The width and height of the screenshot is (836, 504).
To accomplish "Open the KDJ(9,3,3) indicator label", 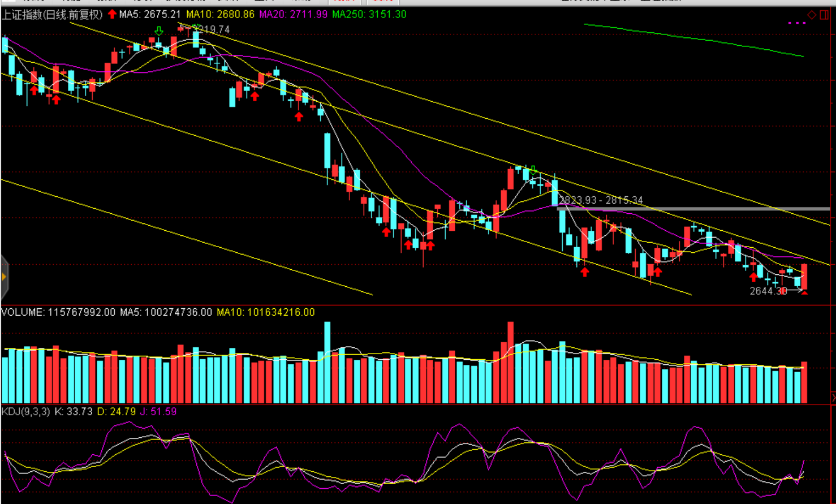I will [25, 412].
